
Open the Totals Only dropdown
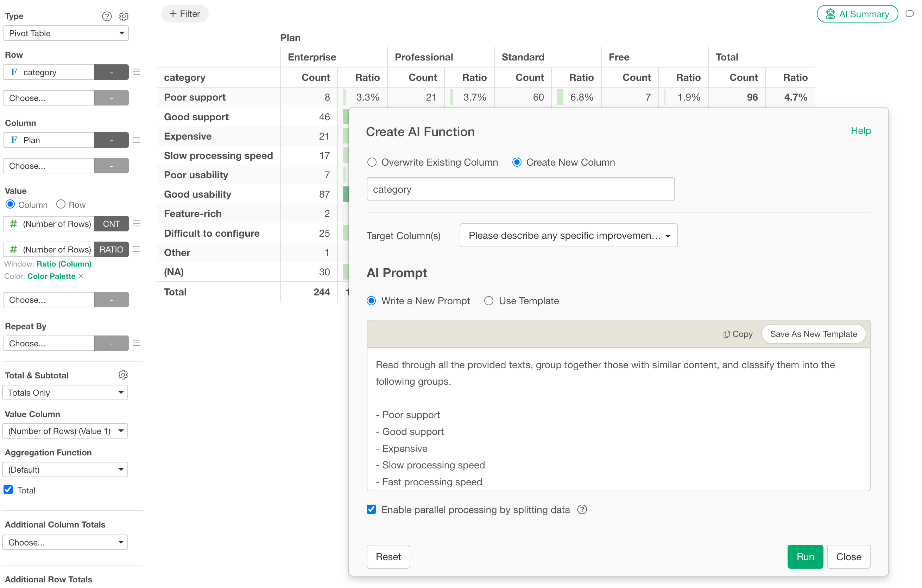[65, 392]
